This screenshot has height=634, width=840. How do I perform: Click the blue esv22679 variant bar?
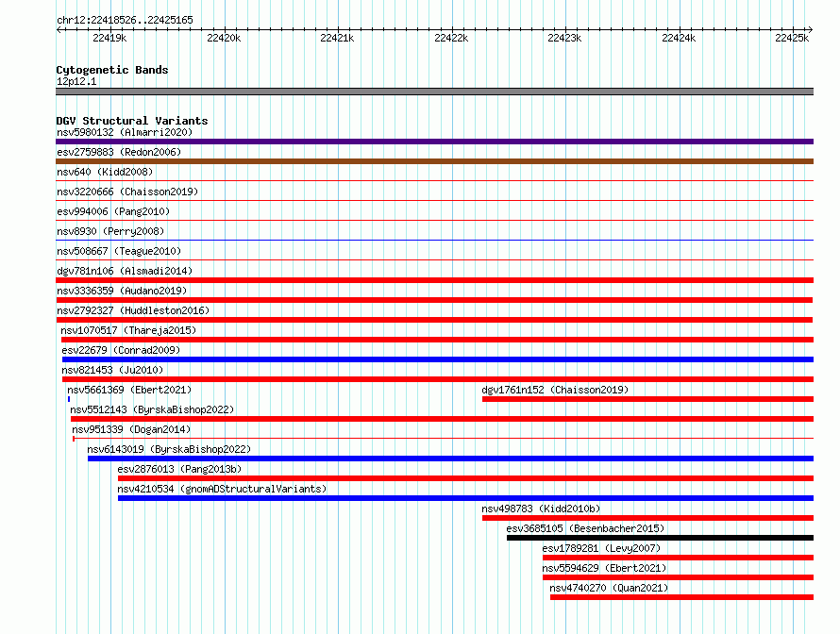pyautogui.click(x=438, y=359)
